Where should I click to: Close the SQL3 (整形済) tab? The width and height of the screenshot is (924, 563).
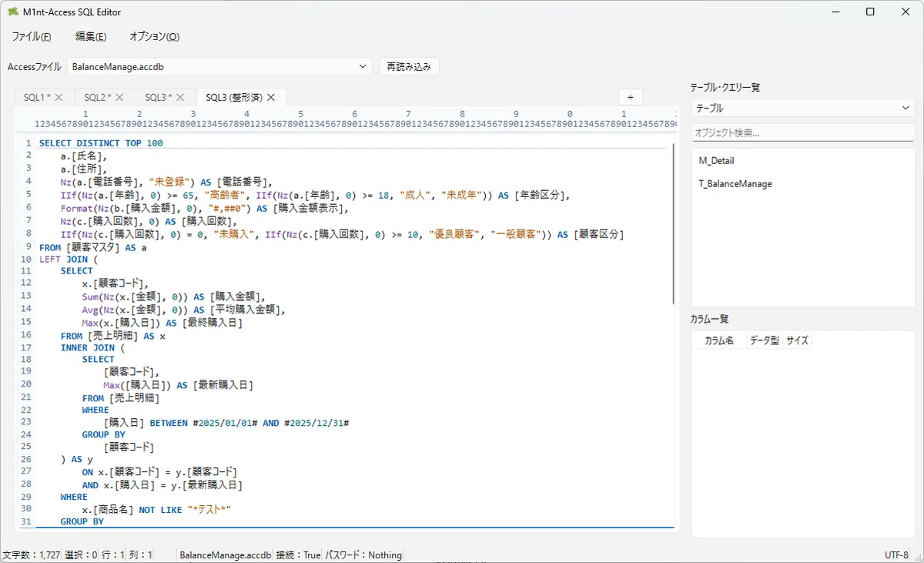(271, 97)
